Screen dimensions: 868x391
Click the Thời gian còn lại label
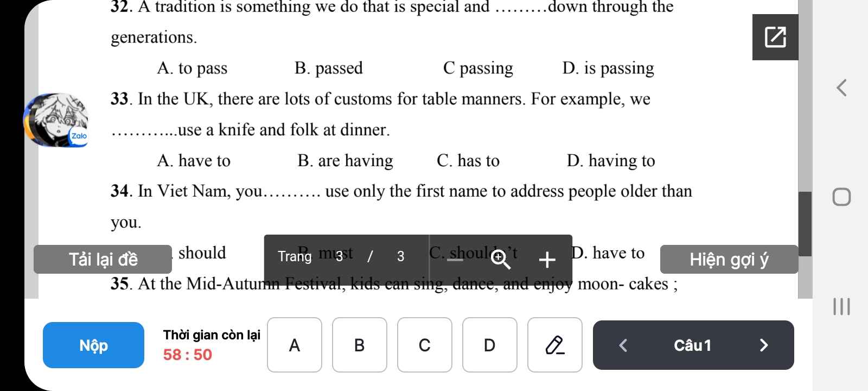pyautogui.click(x=212, y=335)
